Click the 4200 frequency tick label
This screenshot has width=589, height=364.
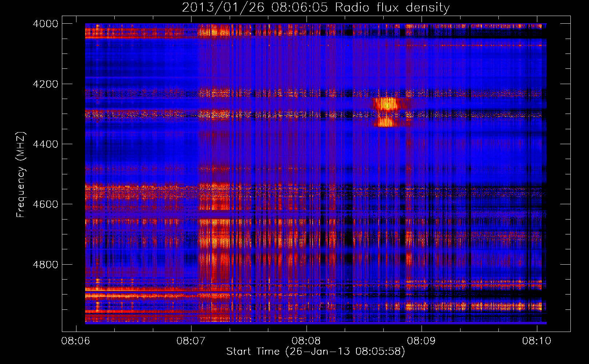[46, 84]
